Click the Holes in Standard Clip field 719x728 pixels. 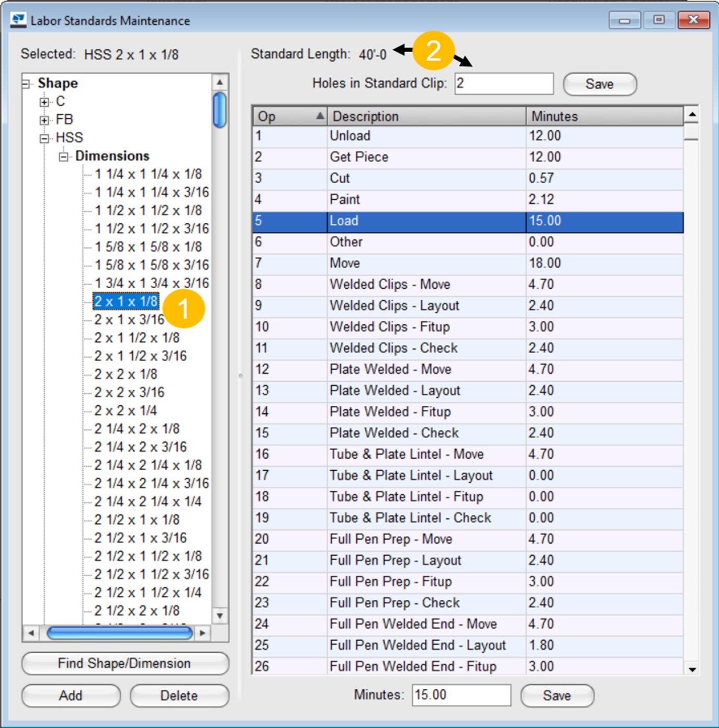(x=503, y=84)
